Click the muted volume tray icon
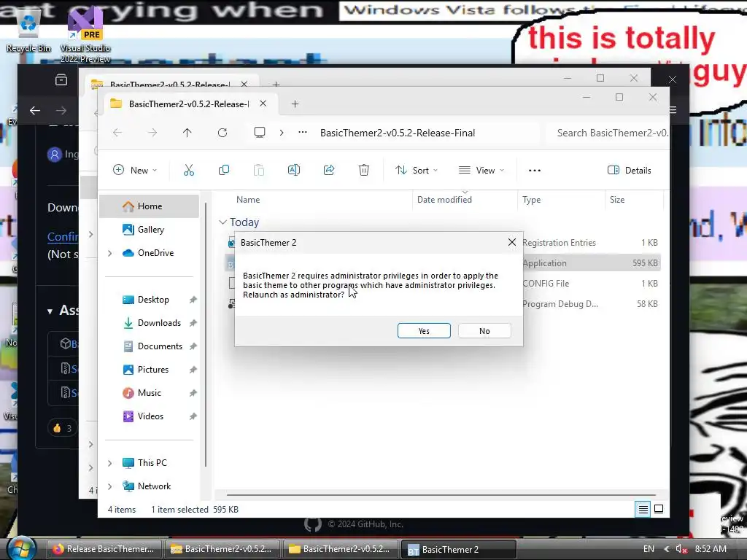The width and height of the screenshot is (747, 560). (681, 549)
